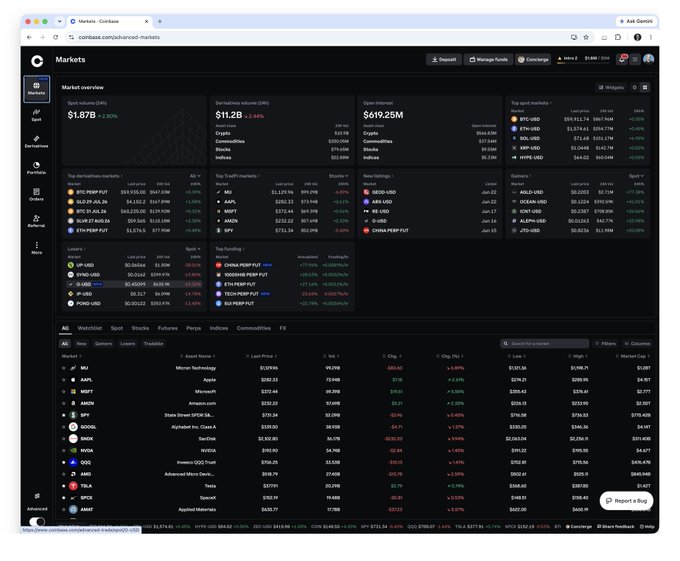680x561 pixels.
Task: Open browser tab list dropdown arrow
Action: click(59, 21)
